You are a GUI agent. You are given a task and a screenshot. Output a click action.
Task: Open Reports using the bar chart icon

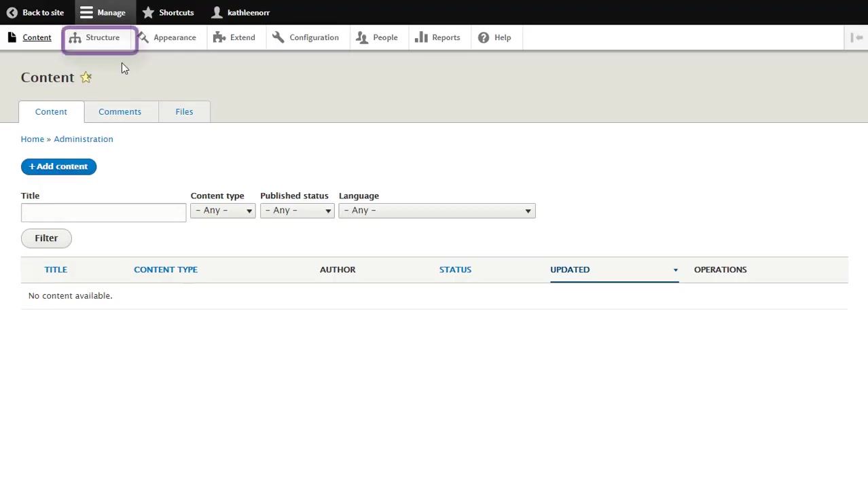click(x=421, y=37)
